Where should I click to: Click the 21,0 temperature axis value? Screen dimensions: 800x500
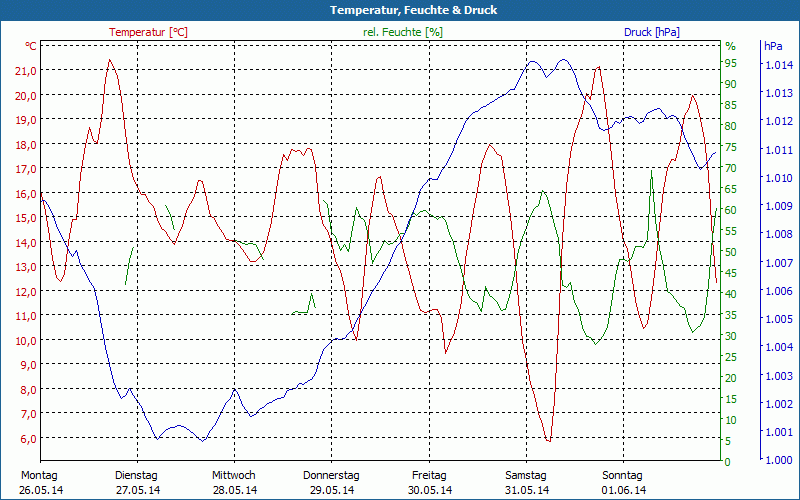coord(26,71)
